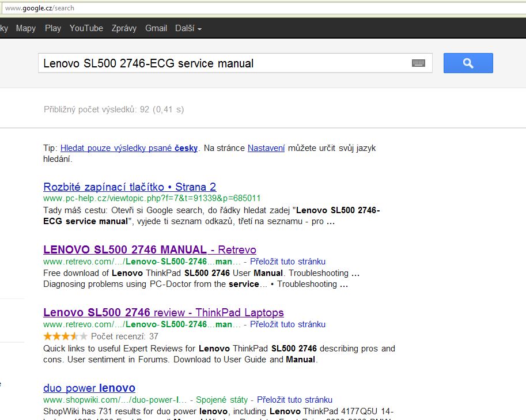This screenshot has height=420, width=526.
Task: Expand the Další dropdown menu
Action: 188,28
